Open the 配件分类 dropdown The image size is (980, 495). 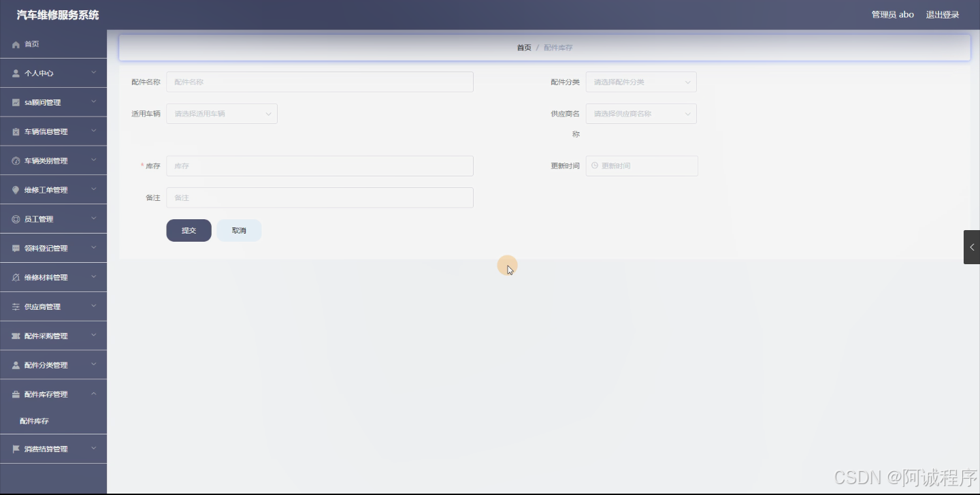click(641, 82)
